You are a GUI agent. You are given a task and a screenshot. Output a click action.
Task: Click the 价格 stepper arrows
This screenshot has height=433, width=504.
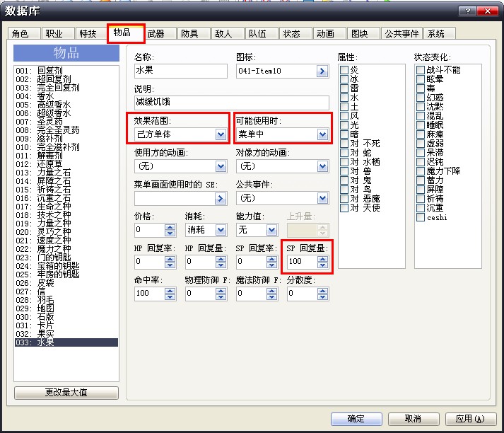pos(170,230)
